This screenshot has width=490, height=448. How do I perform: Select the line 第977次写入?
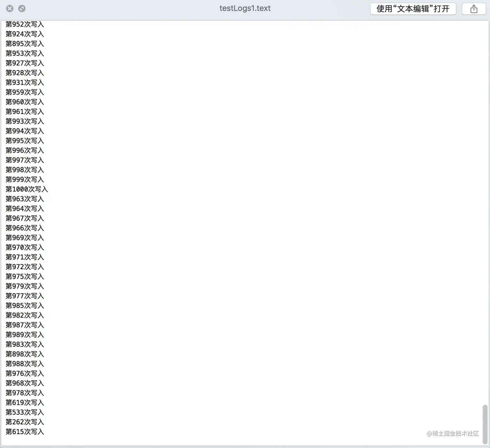coord(25,296)
